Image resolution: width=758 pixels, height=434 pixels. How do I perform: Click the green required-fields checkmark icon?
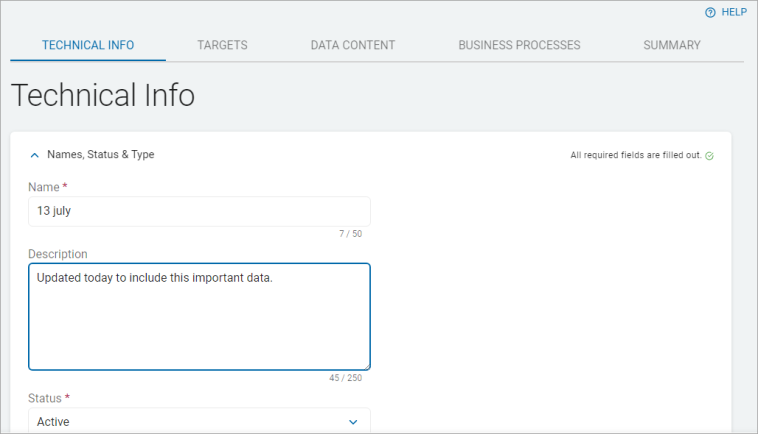(x=709, y=156)
